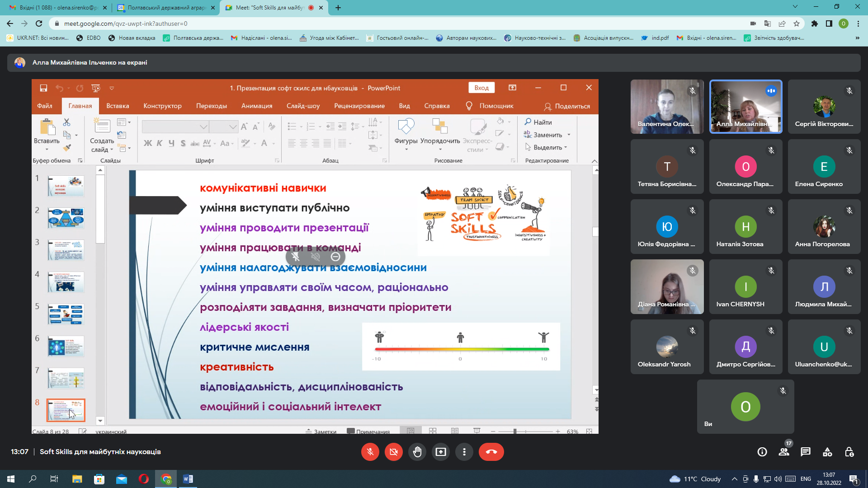
Task: Switch to slide sorter view icon
Action: click(433, 431)
